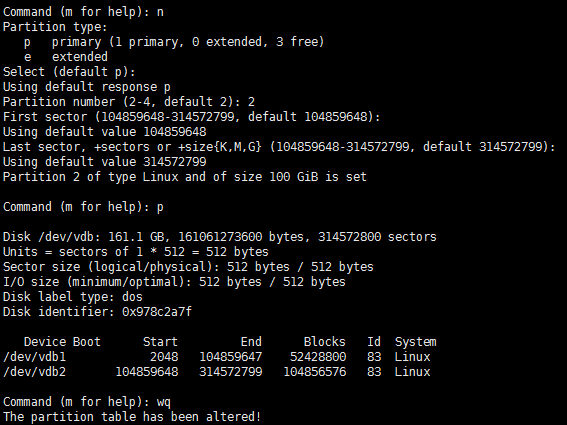Click the 'End' column header
The image size is (567, 425).
pos(251,342)
